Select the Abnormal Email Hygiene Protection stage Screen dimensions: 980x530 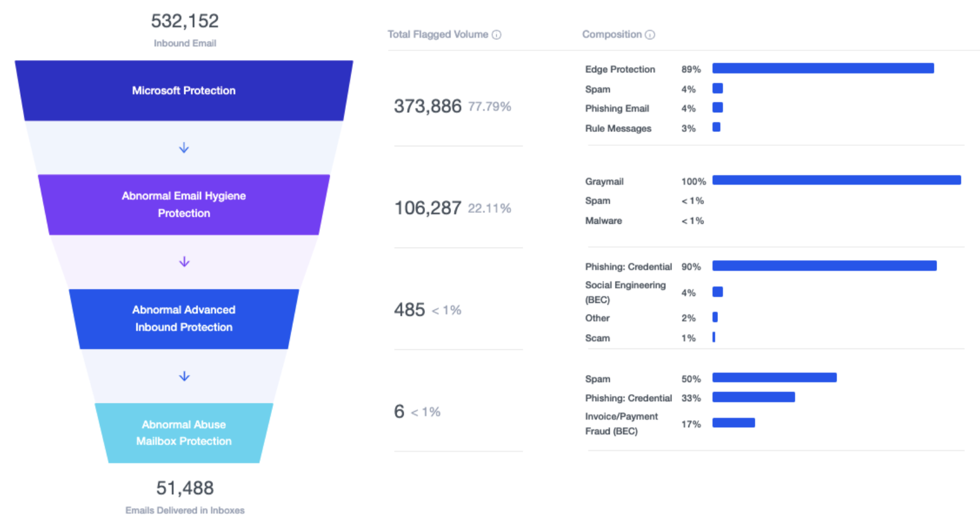[x=184, y=205]
